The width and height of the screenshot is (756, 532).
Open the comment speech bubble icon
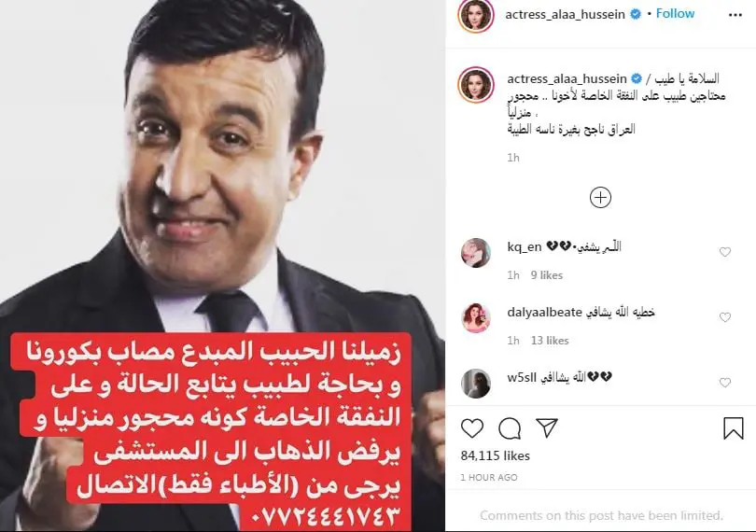pyautogui.click(x=510, y=428)
